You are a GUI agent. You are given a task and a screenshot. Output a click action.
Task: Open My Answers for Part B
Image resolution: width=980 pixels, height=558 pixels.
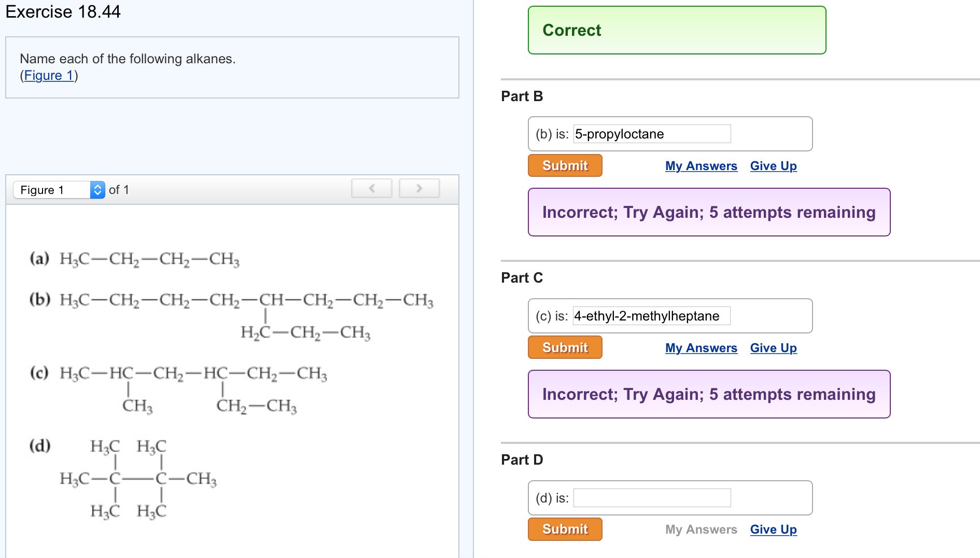pos(701,165)
